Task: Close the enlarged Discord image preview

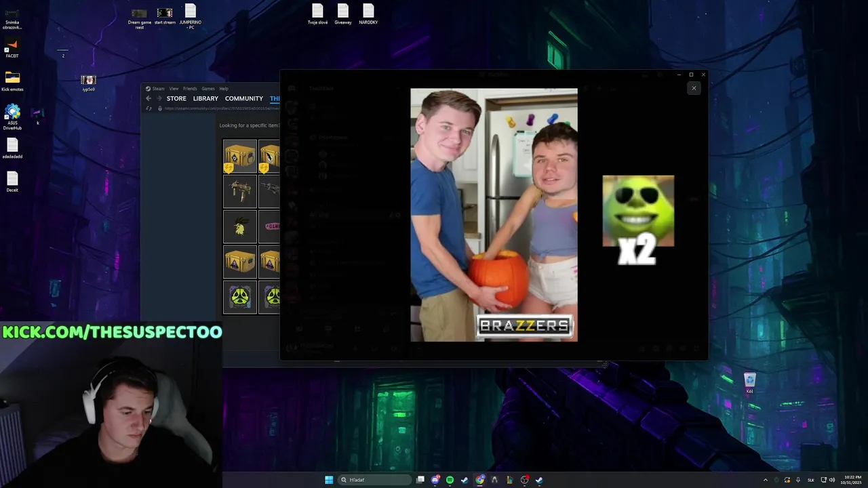Action: 694,88
